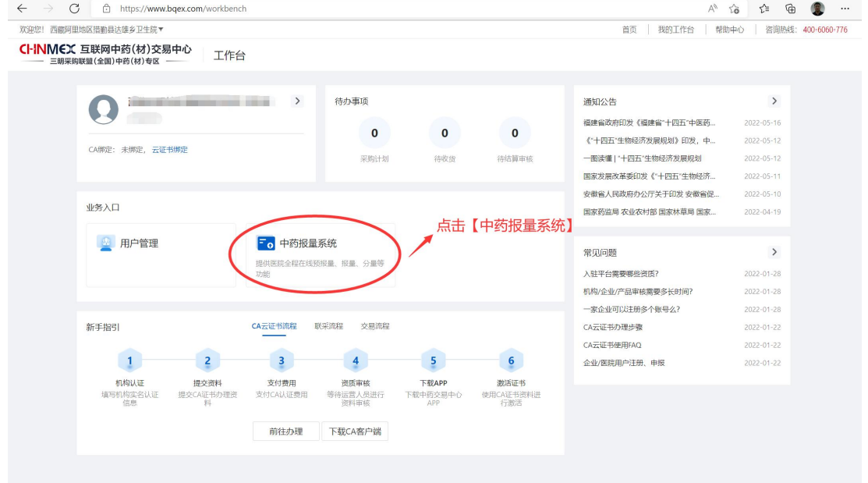868x483 pixels.
Task: Expand 常见问题 with chevron
Action: (x=774, y=252)
